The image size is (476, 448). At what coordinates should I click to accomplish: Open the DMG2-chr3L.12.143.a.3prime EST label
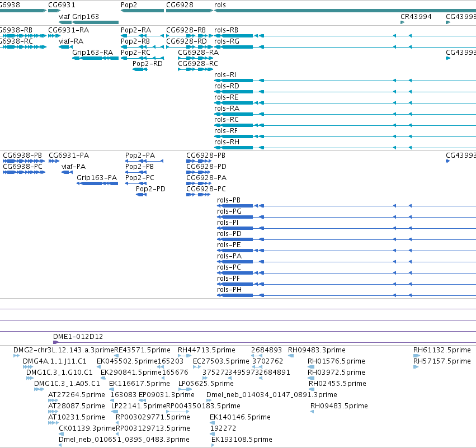click(x=64, y=350)
